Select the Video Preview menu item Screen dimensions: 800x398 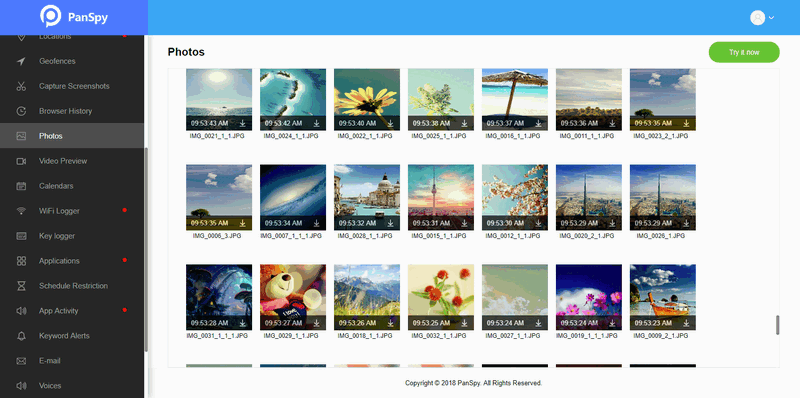72,161
